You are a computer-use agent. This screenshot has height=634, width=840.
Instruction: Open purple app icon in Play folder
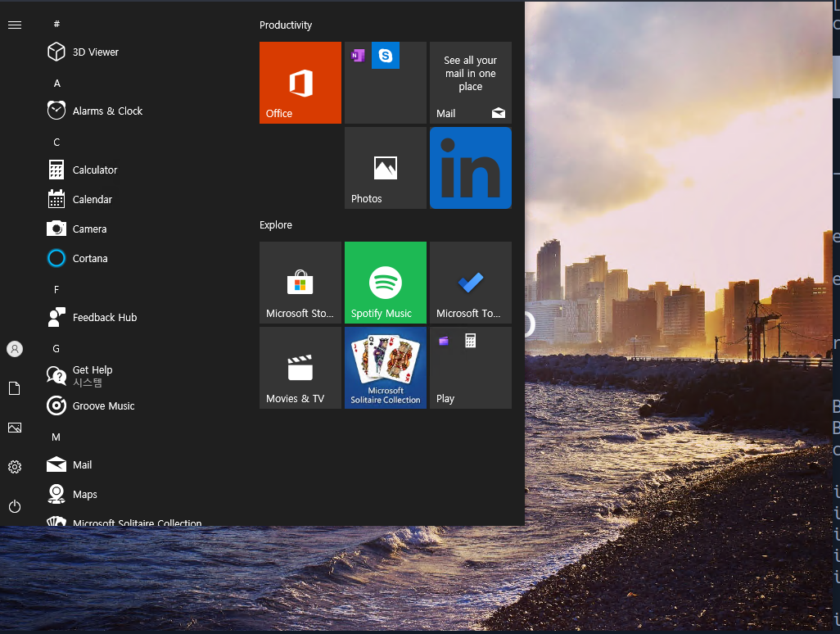(444, 341)
